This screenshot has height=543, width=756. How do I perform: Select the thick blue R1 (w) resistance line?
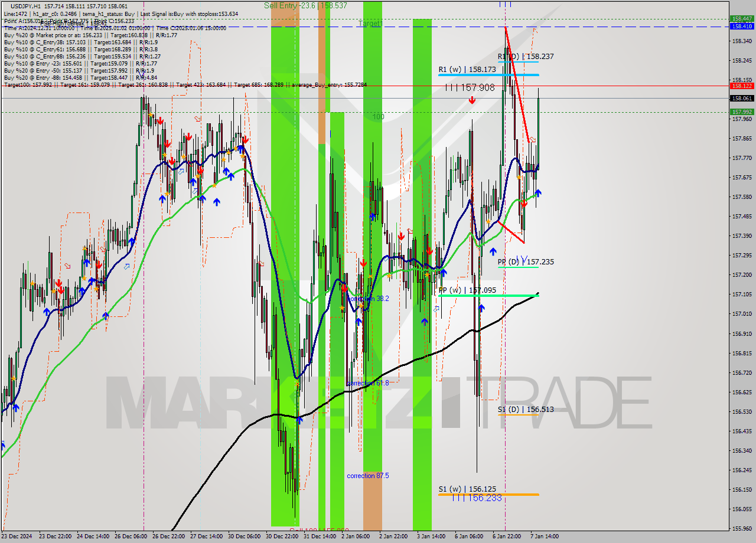[488, 75]
